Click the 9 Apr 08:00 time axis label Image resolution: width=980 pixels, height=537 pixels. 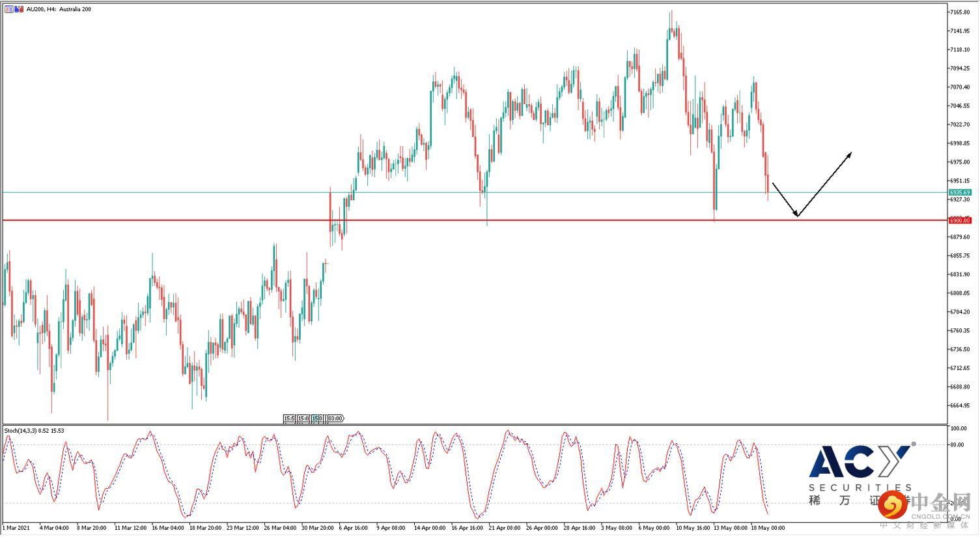click(391, 528)
